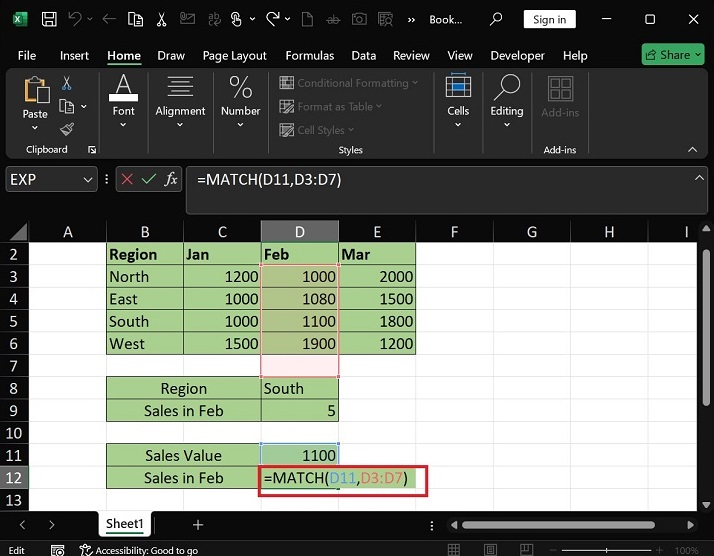Click the Conditional Formatting button
Viewport: 714px width, 556px height.
point(348,83)
